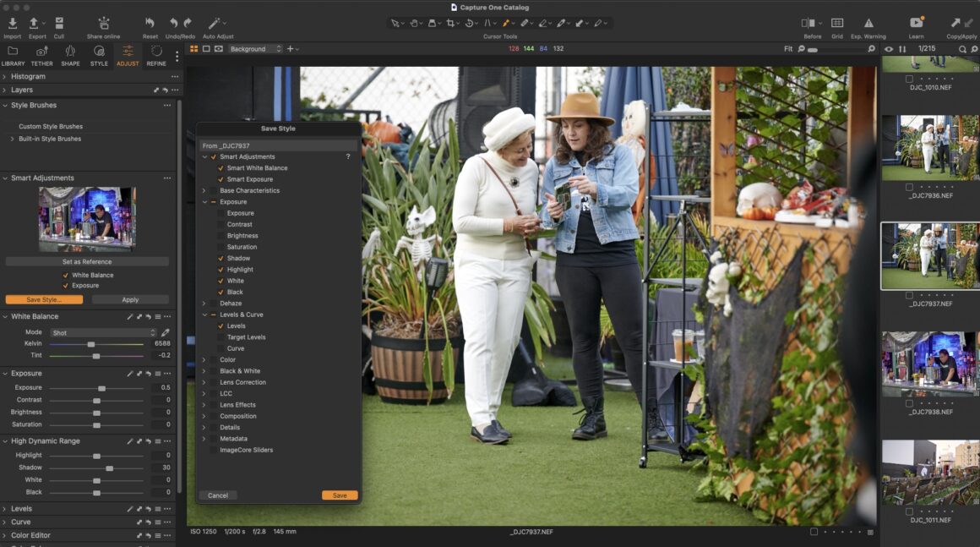The height and width of the screenshot is (547, 980).
Task: Click the Copy/Apply adjustments icon
Action: [955, 23]
